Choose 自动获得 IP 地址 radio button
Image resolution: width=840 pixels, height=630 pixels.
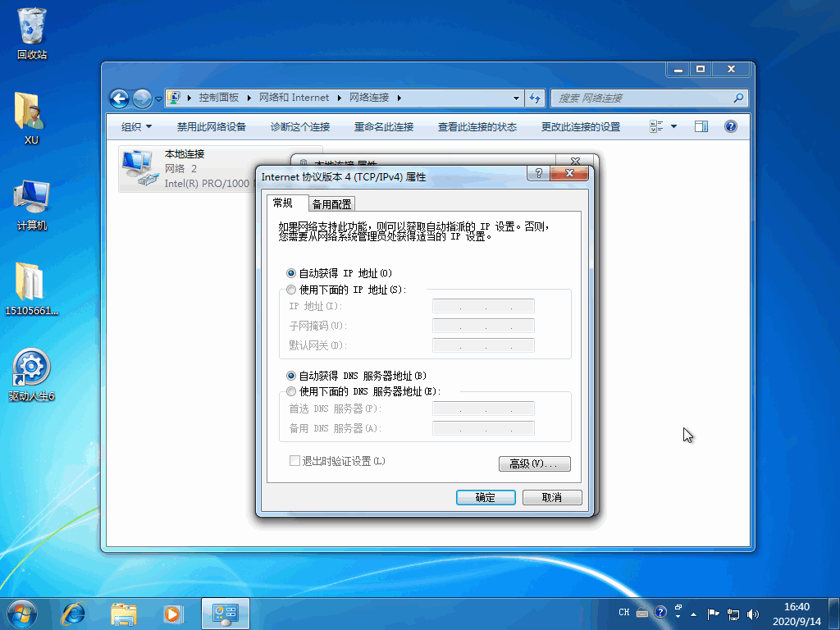[291, 273]
